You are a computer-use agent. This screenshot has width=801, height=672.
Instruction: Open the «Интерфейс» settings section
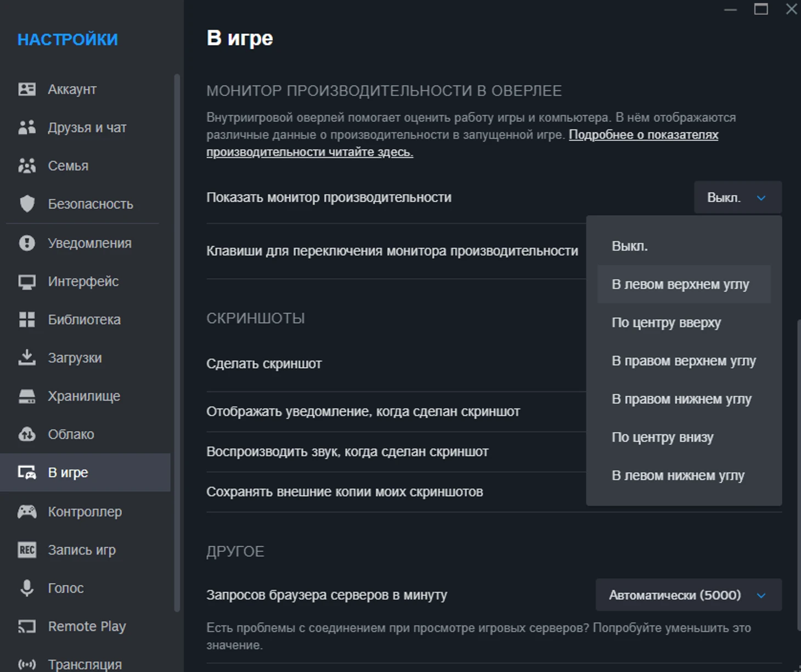(x=83, y=281)
